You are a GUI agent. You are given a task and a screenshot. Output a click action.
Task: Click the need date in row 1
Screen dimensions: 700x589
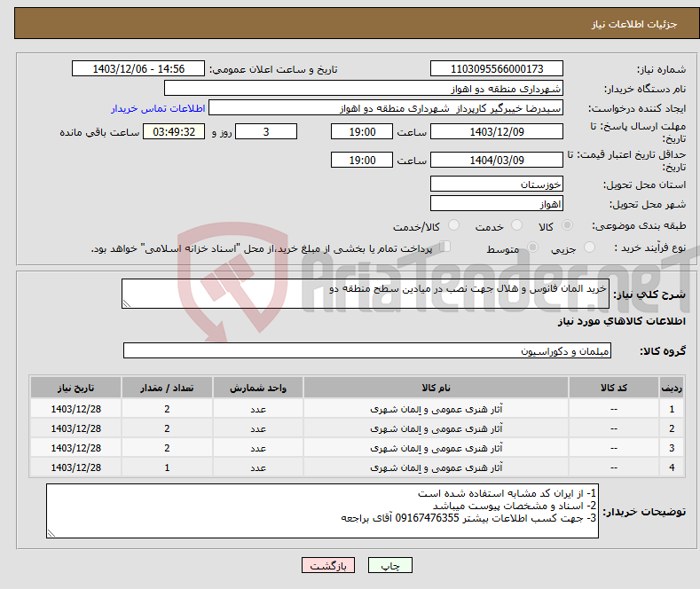76,409
